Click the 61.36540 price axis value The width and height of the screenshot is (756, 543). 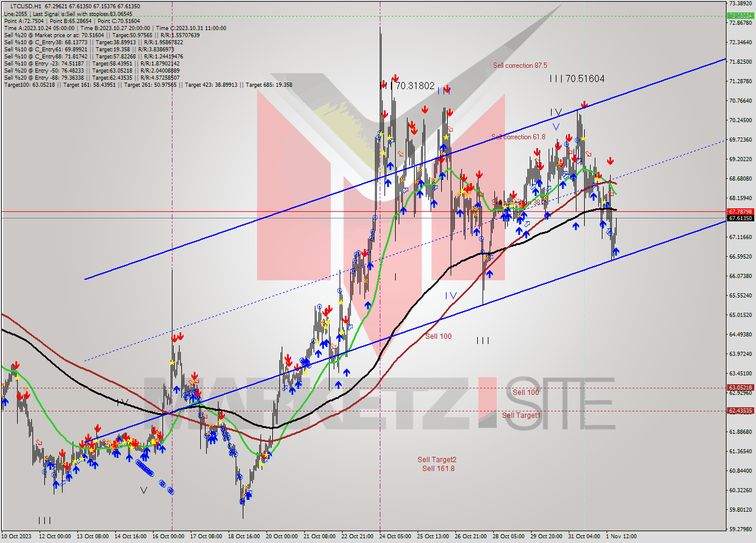[x=740, y=452]
